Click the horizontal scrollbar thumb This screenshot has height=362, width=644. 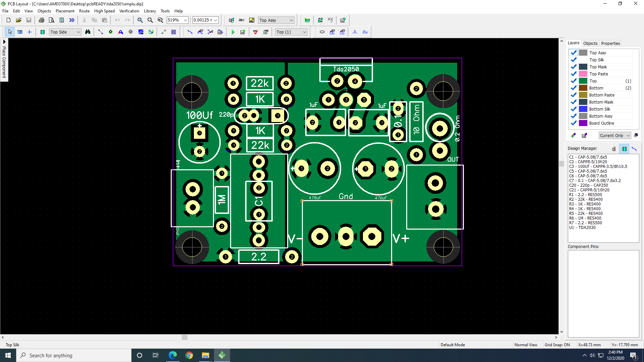[184, 337]
